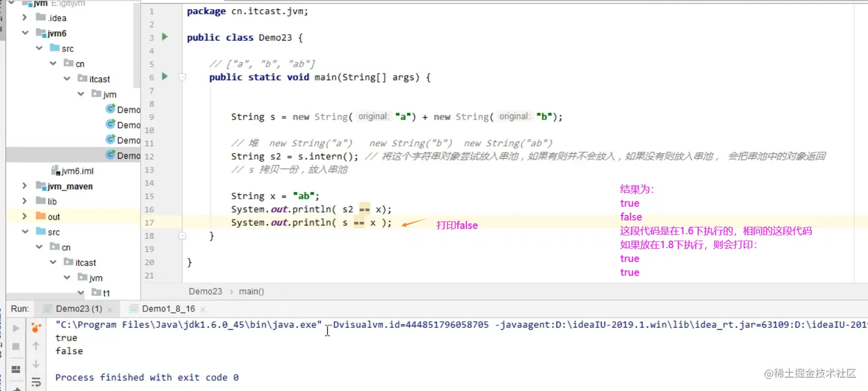
Task: Click fold end marker at line 18
Action: point(182,235)
